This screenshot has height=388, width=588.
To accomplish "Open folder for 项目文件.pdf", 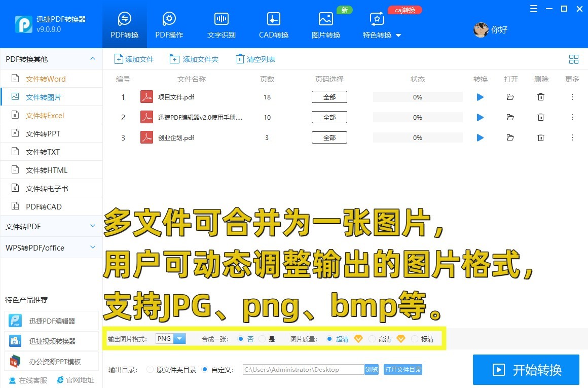I will tap(510, 97).
